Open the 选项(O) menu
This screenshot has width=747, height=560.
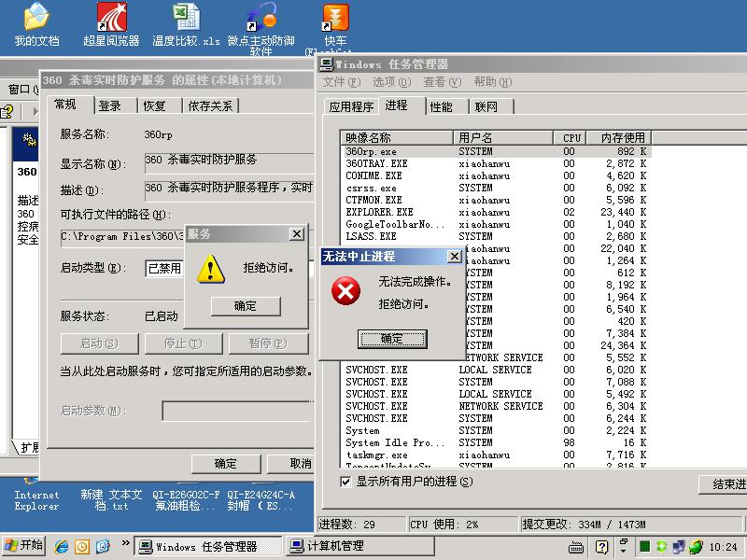coord(391,82)
